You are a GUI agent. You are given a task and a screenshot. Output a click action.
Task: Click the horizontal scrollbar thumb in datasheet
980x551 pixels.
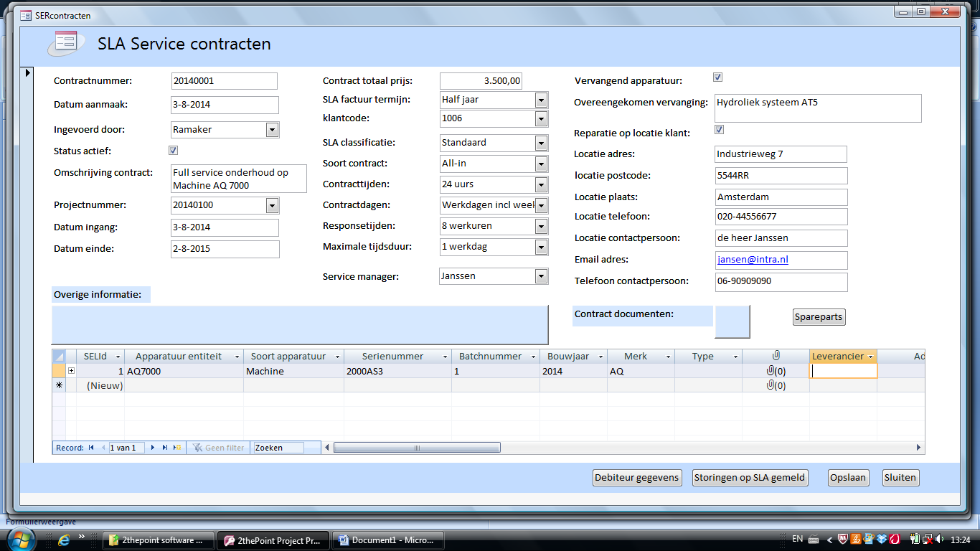418,448
